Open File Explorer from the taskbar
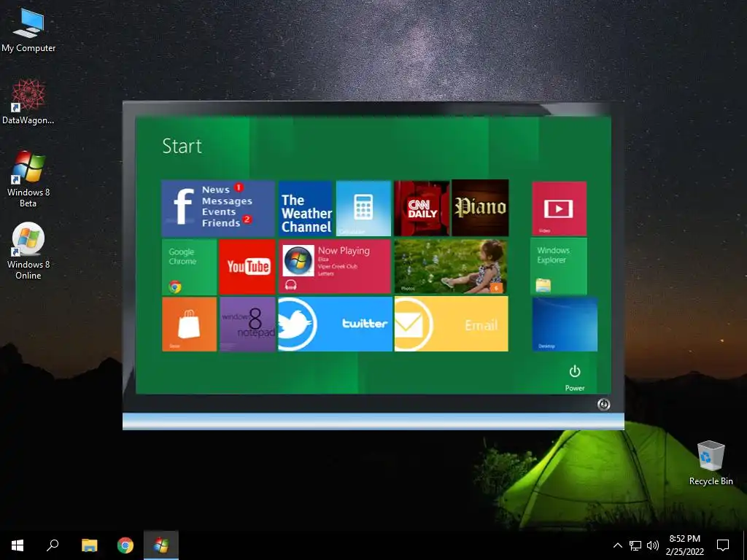 (x=89, y=545)
